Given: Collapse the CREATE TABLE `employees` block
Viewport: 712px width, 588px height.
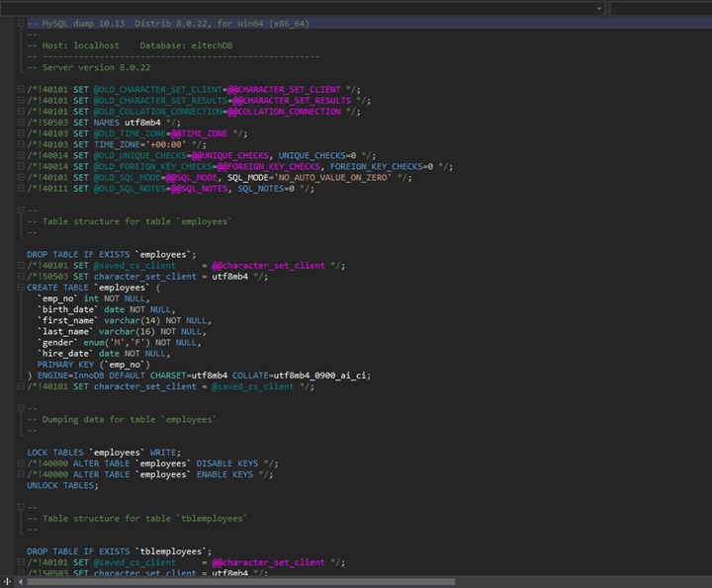Looking at the screenshot, I should coord(21,288).
